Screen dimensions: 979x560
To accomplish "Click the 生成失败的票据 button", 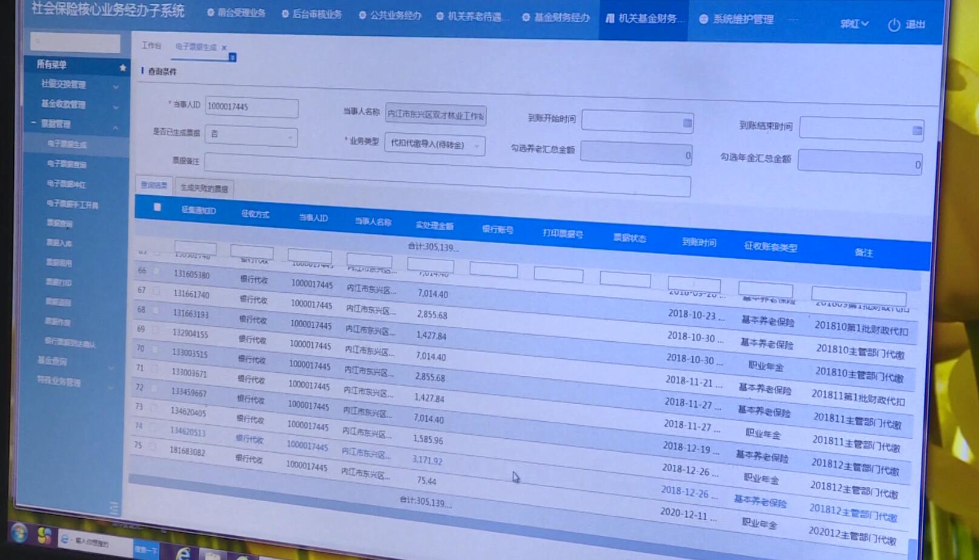I will [x=204, y=188].
